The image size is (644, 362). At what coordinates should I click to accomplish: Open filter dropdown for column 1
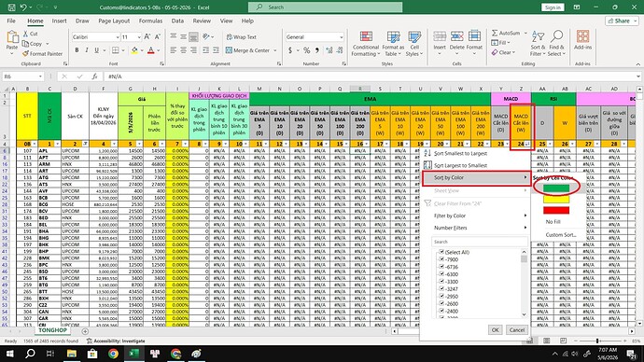(57, 144)
